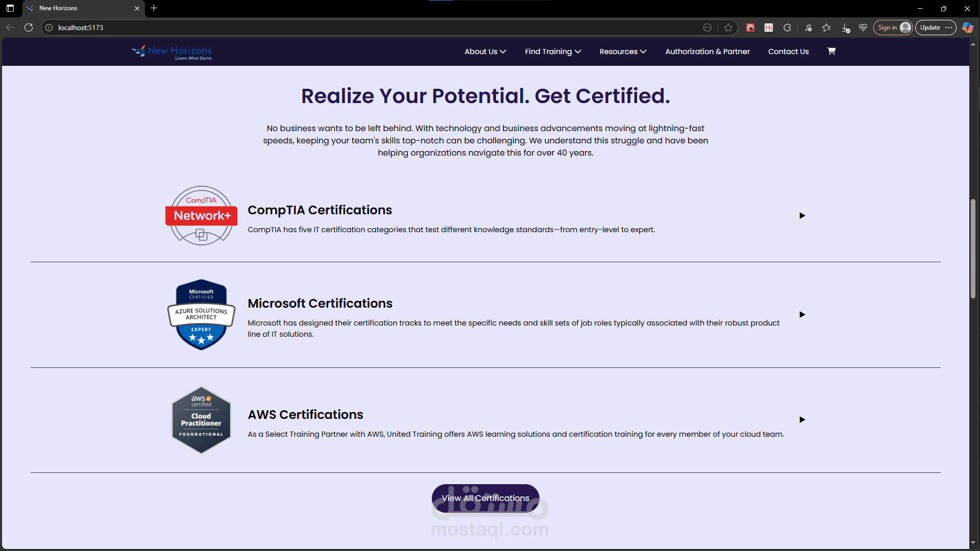This screenshot has width=980, height=551.
Task: Open browser essentials heartbeat icon
Action: tap(863, 28)
